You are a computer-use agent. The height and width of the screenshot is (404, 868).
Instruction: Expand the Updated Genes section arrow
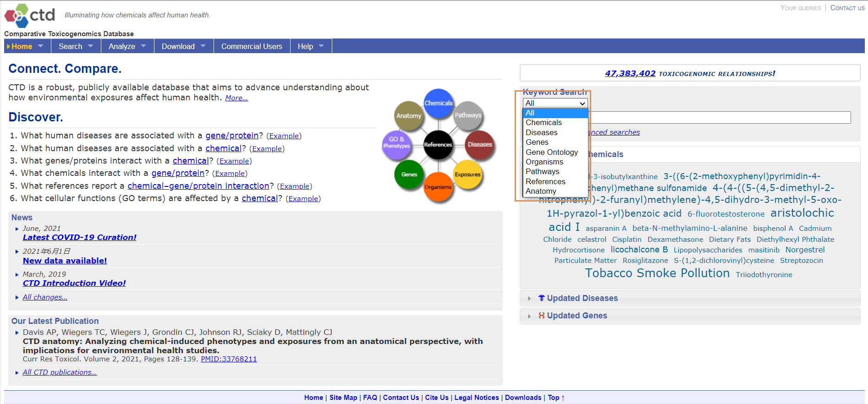point(529,316)
